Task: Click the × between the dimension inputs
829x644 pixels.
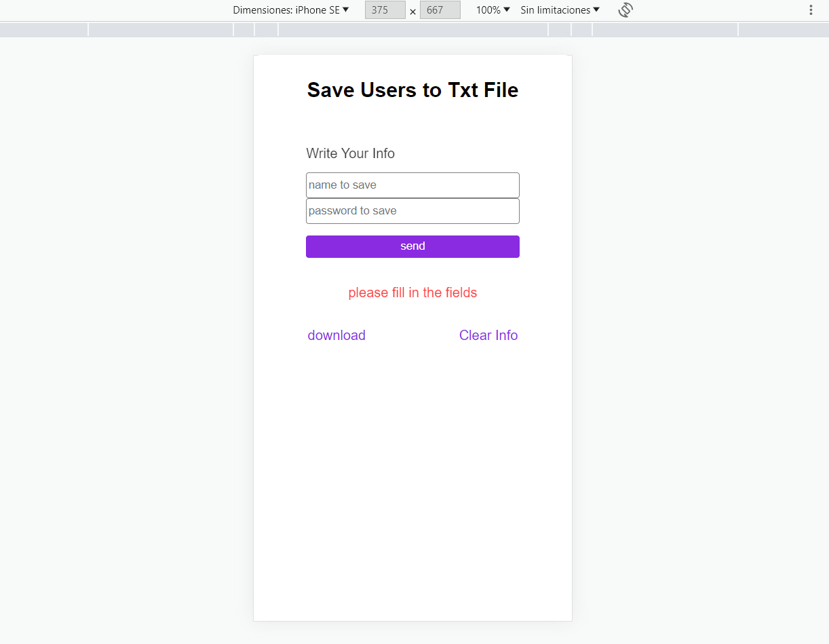Action: click(412, 12)
